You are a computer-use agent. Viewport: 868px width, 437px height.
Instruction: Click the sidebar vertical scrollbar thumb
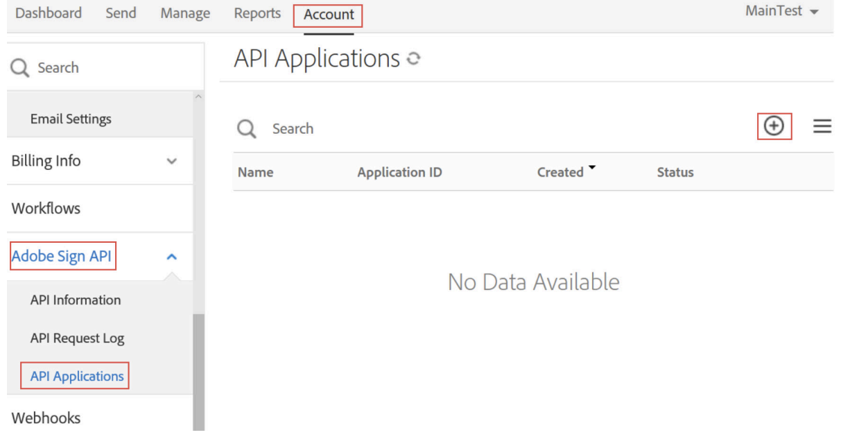pyautogui.click(x=198, y=371)
